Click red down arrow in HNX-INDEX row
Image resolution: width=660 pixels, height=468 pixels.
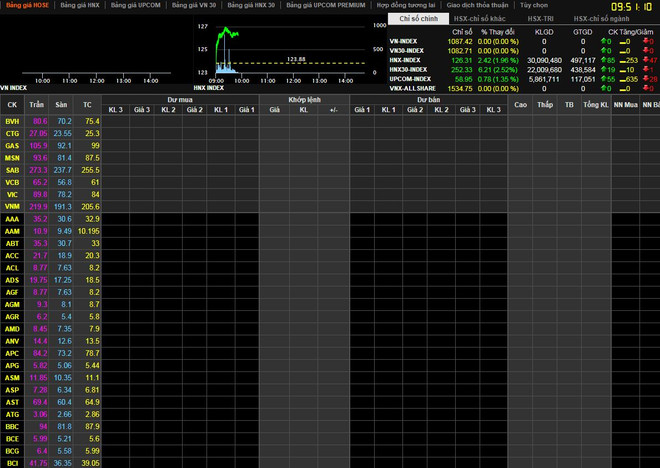pos(648,60)
